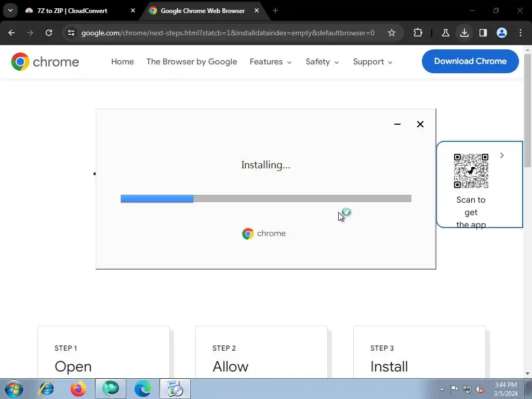Click the STEP 3 Install card
Screen dimensions: 532x399
point(419,353)
